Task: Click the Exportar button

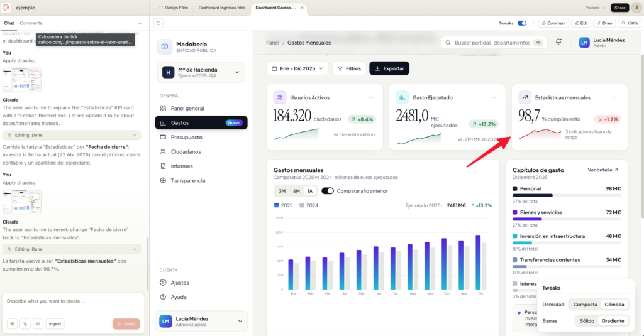Action: 389,68
